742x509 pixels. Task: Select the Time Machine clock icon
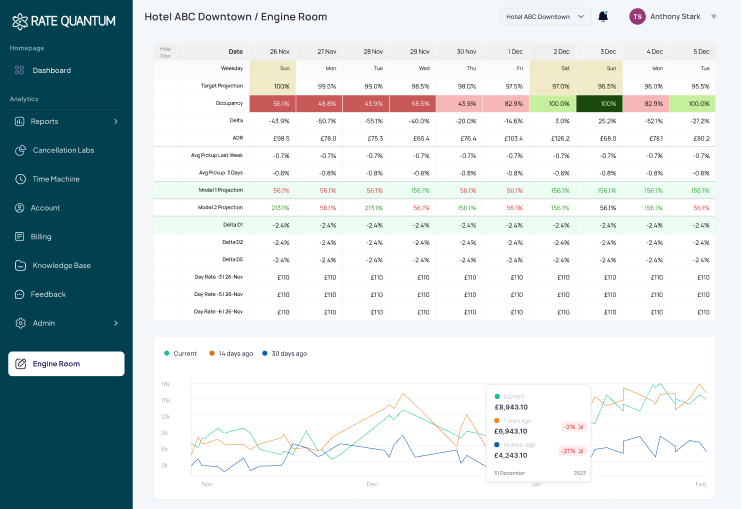(x=20, y=179)
